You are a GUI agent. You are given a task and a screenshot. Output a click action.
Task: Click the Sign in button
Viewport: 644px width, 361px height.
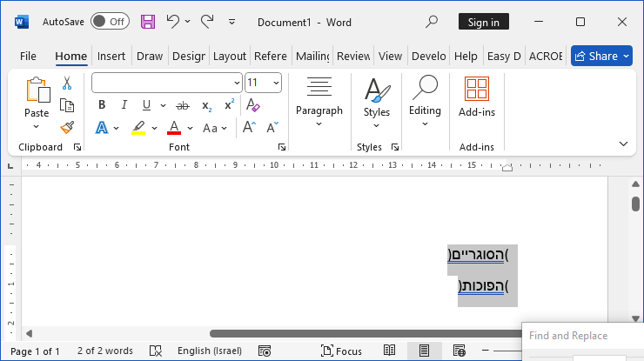[x=484, y=22]
